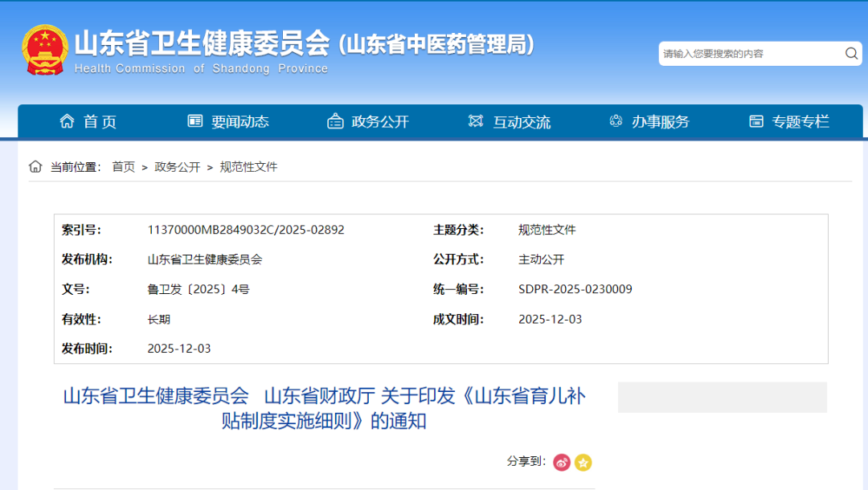
Task: Select the home icon in navigation bar
Action: point(68,120)
